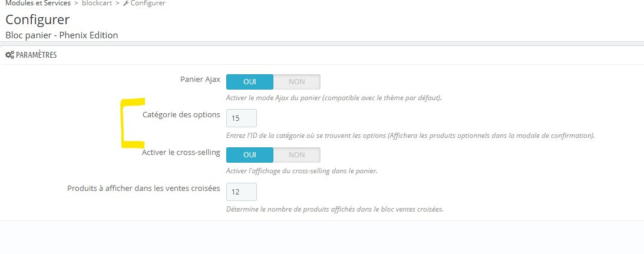Click the Ajax mode help text

(x=333, y=98)
